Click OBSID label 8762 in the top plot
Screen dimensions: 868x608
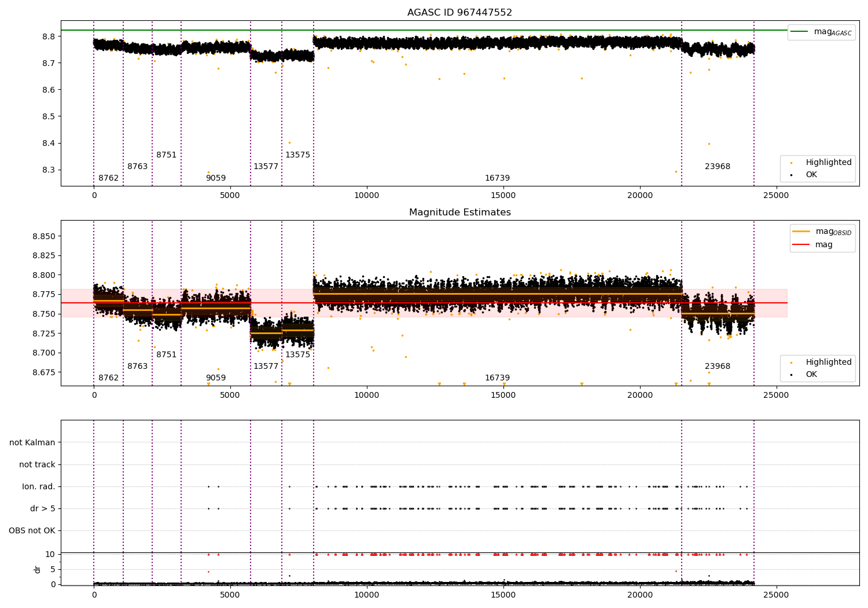coord(108,178)
